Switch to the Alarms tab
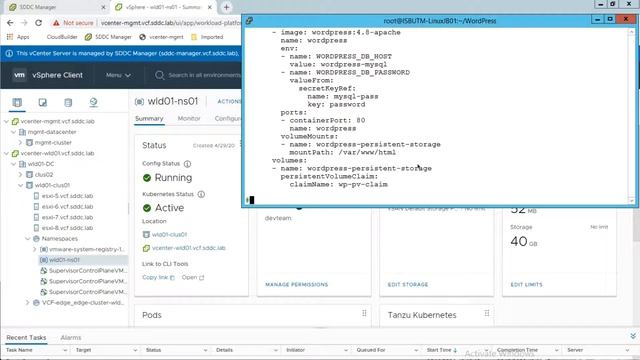Viewport: 640px width, 360px height. [x=71, y=338]
